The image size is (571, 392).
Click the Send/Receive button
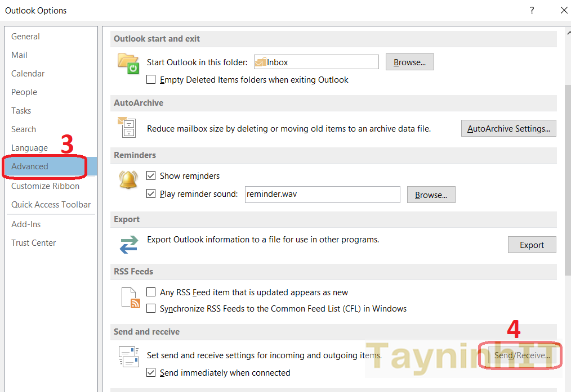click(520, 355)
